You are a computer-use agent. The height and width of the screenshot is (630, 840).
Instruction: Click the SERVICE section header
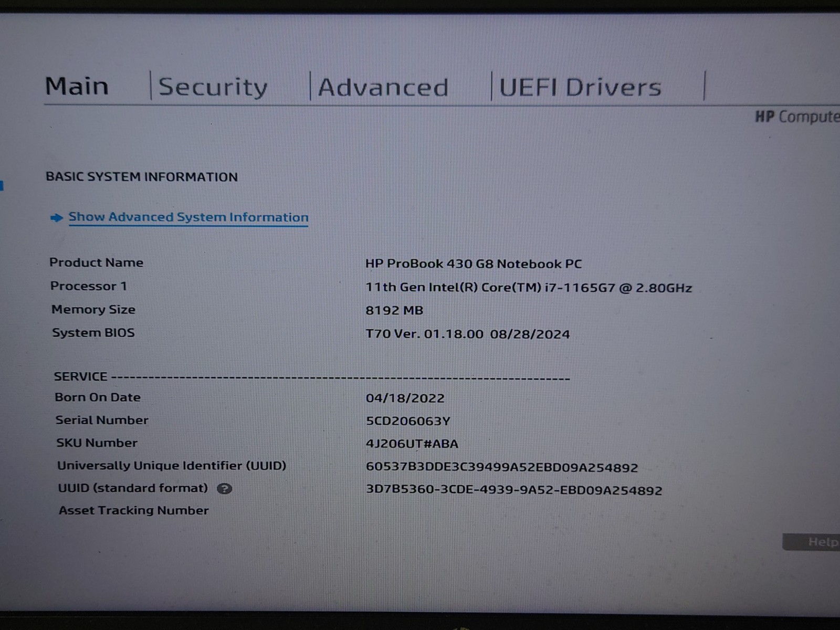click(80, 376)
